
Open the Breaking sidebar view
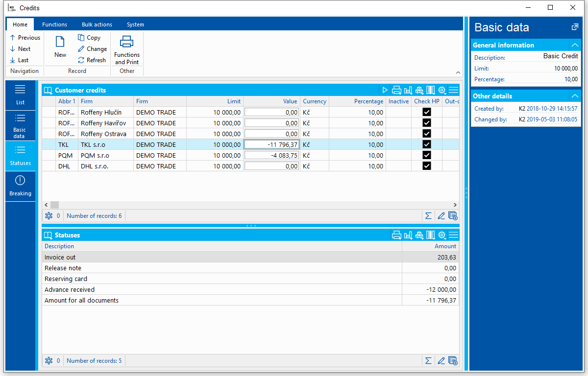(x=20, y=186)
